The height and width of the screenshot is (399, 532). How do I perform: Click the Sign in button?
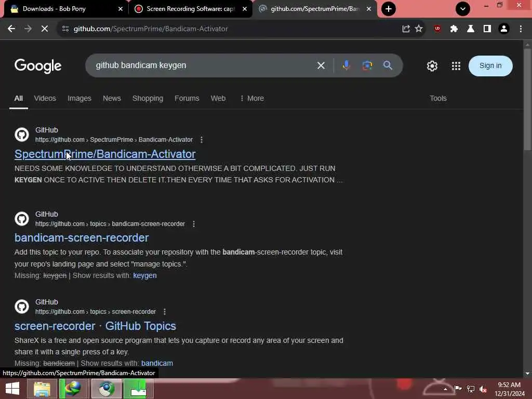(490, 66)
